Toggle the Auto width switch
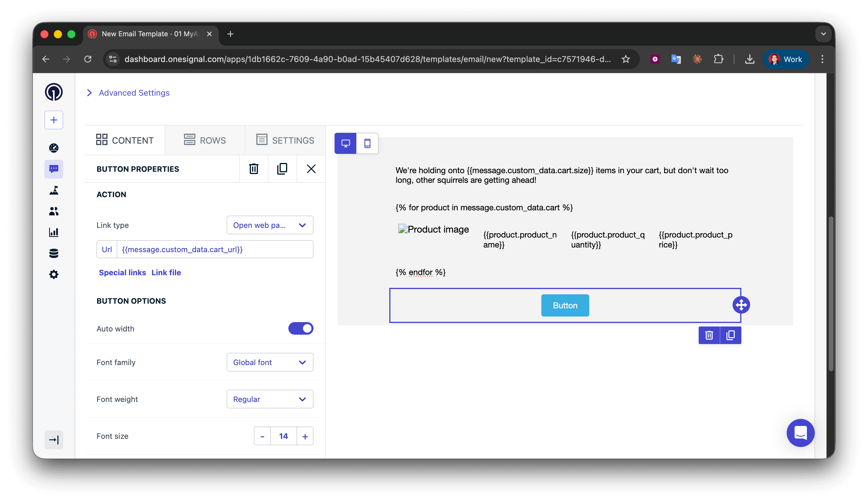This screenshot has height=502, width=868. (300, 328)
